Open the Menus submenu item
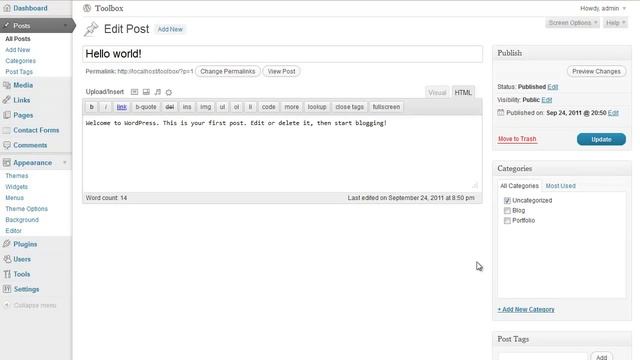 click(x=14, y=198)
